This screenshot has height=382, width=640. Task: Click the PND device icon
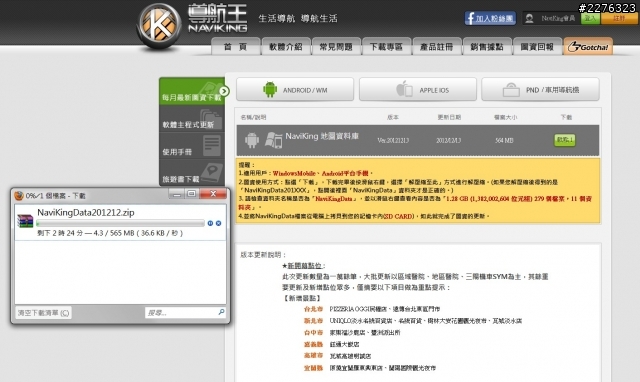[x=511, y=89]
